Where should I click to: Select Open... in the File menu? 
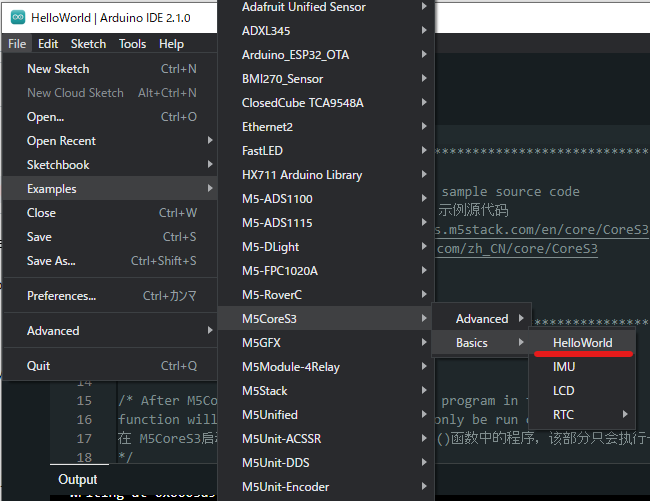tap(110, 117)
